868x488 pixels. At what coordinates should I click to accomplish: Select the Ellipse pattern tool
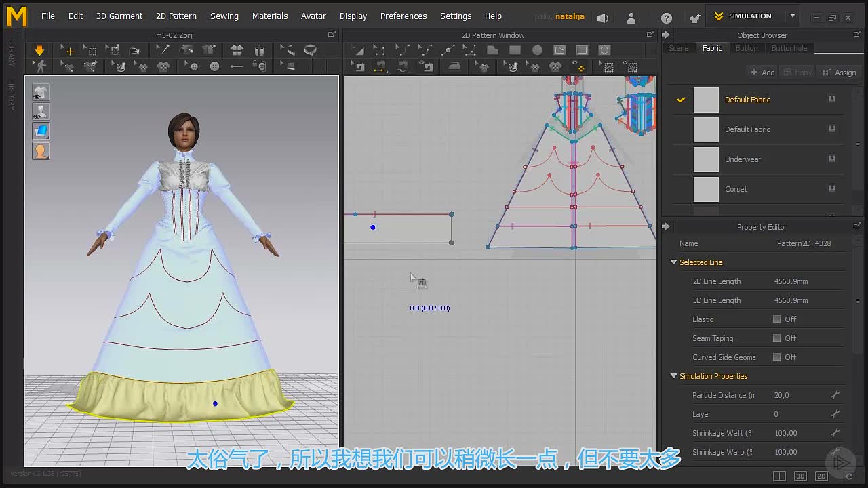point(537,50)
